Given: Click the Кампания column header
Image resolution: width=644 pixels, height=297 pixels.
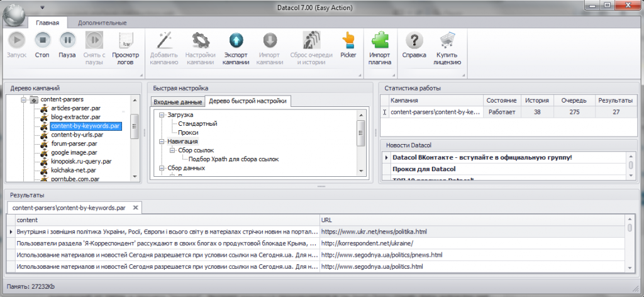Looking at the screenshot, I should click(x=436, y=101).
